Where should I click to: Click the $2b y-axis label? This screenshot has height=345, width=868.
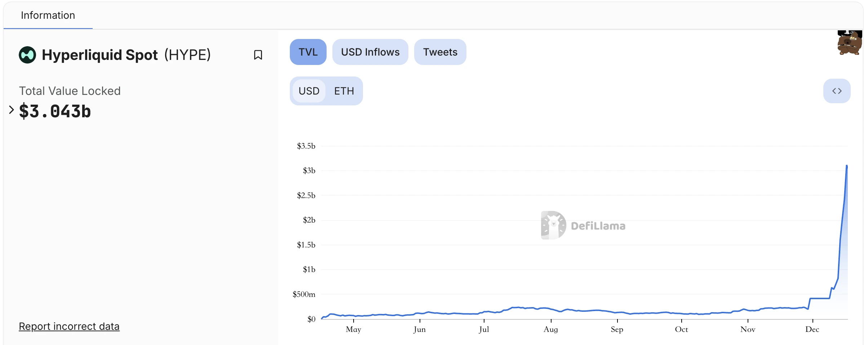pyautogui.click(x=309, y=220)
